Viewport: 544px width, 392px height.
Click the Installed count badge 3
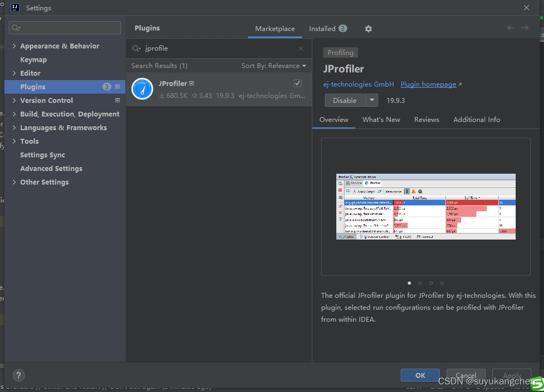(x=343, y=28)
